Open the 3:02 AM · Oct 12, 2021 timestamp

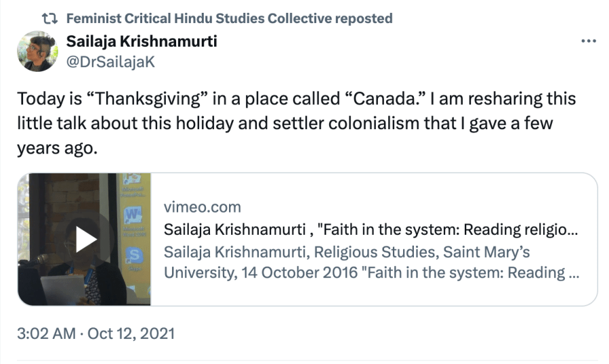[96, 333]
